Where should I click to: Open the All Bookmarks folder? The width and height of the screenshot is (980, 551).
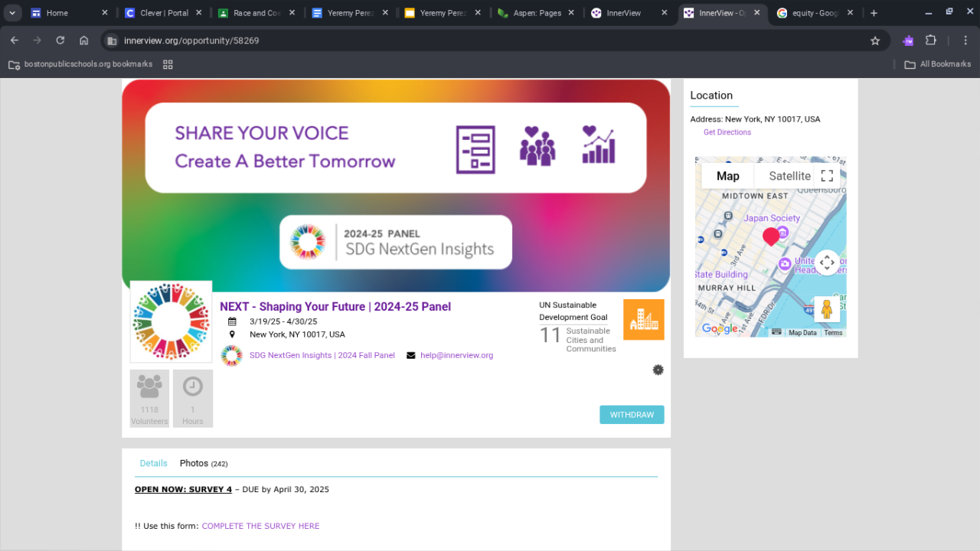pyautogui.click(x=938, y=64)
